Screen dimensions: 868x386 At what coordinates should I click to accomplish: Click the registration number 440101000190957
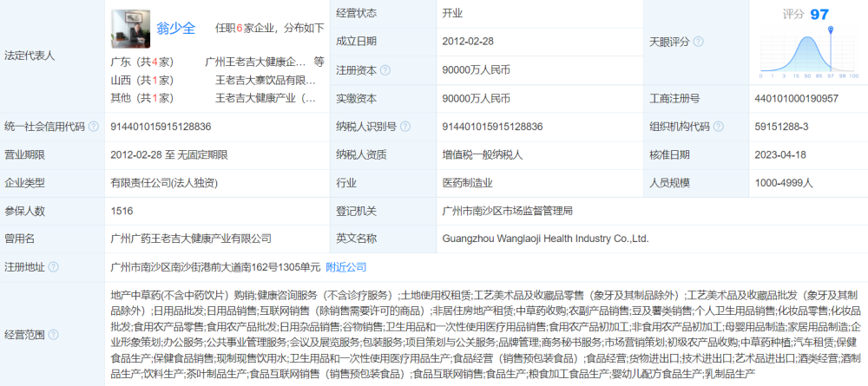point(796,99)
